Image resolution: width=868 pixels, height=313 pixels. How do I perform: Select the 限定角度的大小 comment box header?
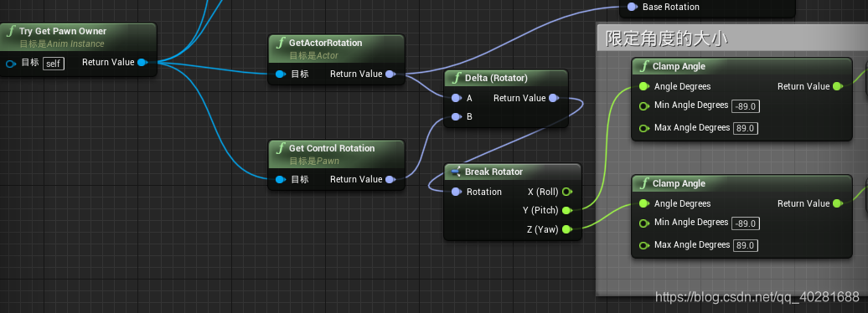(x=731, y=38)
